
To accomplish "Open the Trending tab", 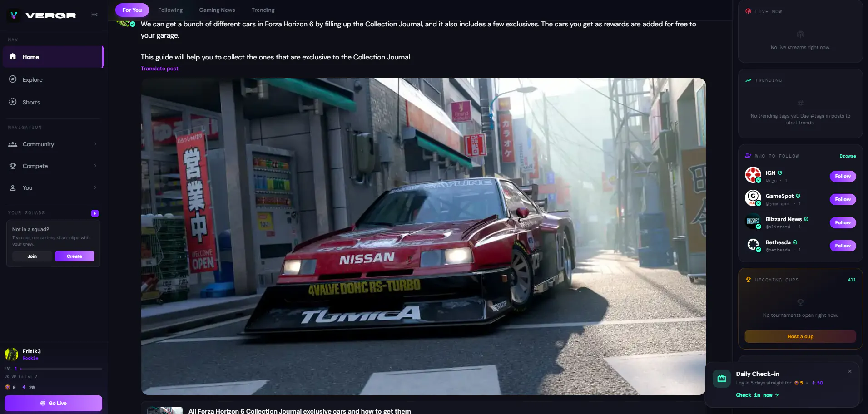I will point(263,10).
